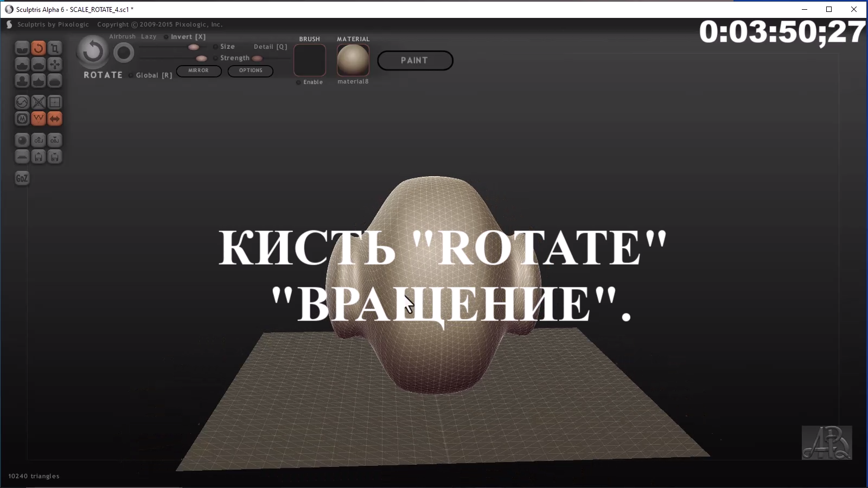The width and height of the screenshot is (868, 488).
Task: Select the Crease brush tool
Action: (x=22, y=48)
